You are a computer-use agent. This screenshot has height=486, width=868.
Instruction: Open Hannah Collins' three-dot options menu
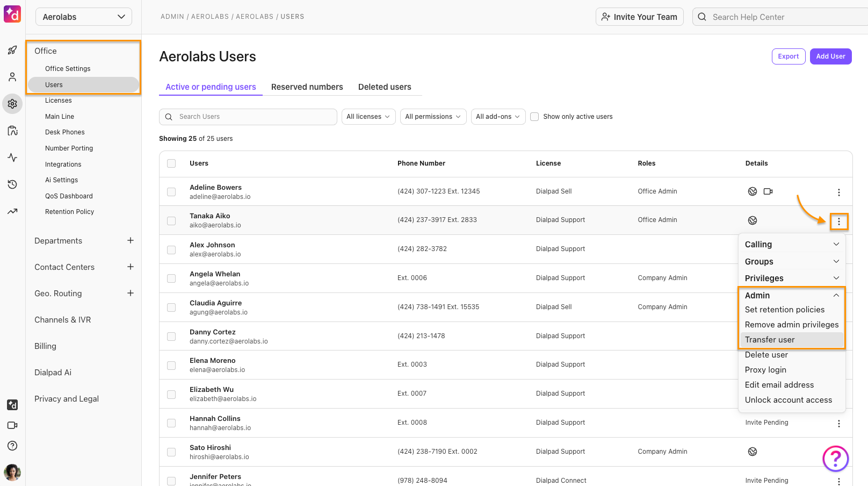click(839, 424)
